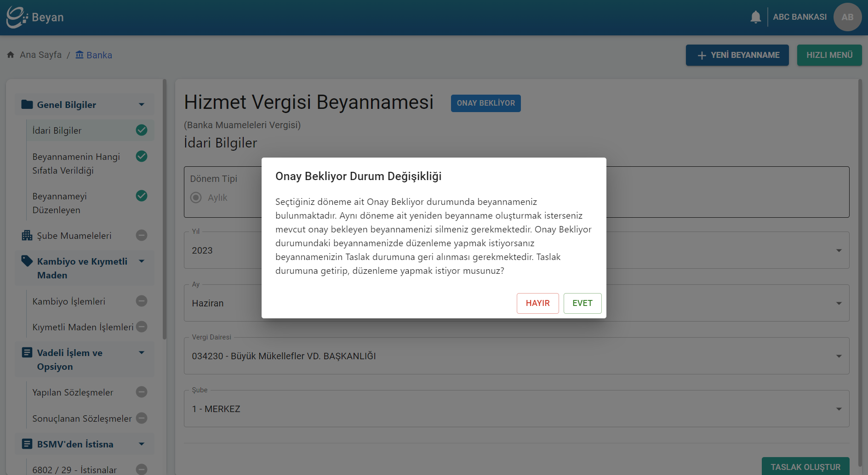Click the HAYIR button in dialog
The image size is (868, 475).
click(538, 303)
